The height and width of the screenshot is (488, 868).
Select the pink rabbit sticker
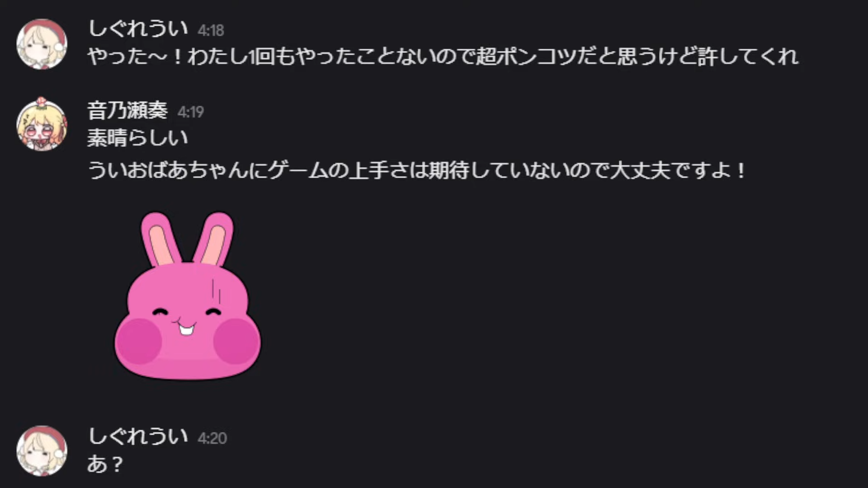click(187, 296)
